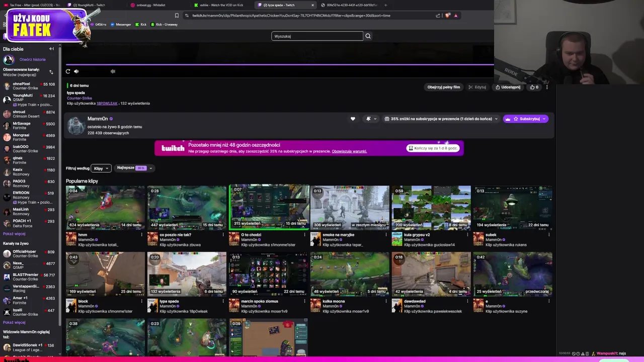The height and width of the screenshot is (362, 644).
Task: Switch to onbeat.gg Whitelist browser tab
Action: [150, 5]
